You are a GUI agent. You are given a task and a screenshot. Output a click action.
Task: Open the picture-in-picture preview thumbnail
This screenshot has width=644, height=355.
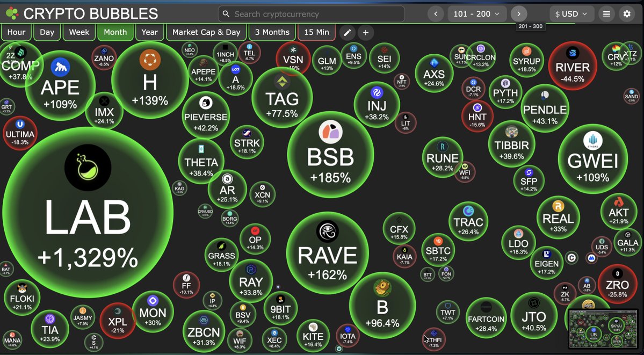(603, 328)
